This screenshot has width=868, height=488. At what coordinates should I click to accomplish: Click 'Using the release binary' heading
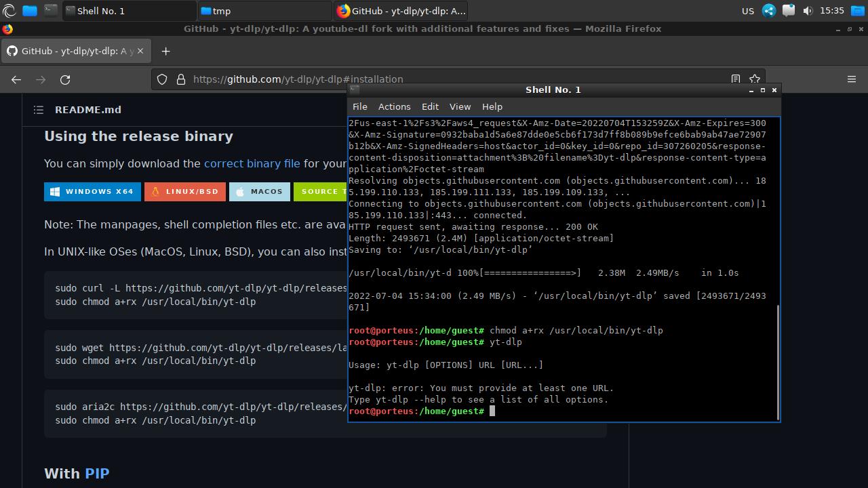(x=138, y=136)
